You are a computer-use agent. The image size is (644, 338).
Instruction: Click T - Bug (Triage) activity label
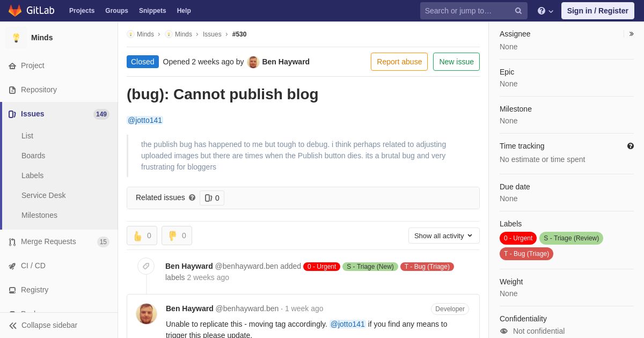point(427,267)
